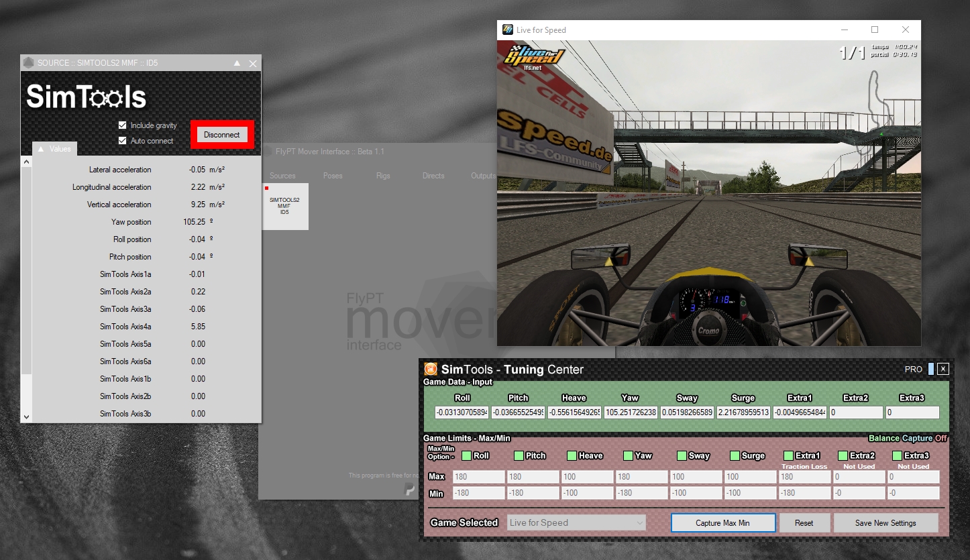Image resolution: width=970 pixels, height=560 pixels.
Task: Click the Capture Max Min button
Action: pyautogui.click(x=723, y=523)
